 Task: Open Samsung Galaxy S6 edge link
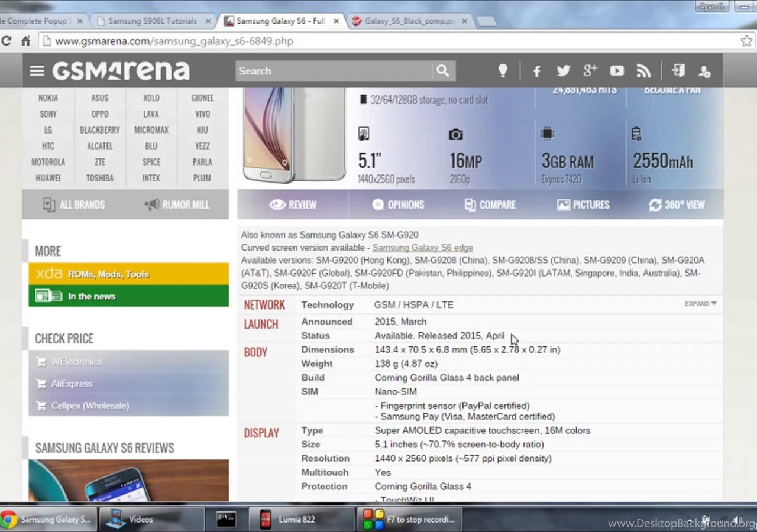pyautogui.click(x=423, y=248)
